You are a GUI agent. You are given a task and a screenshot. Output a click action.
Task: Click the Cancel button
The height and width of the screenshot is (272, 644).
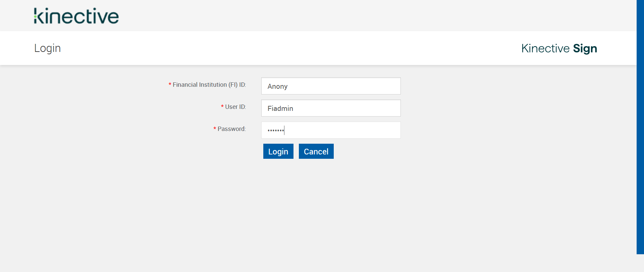click(316, 151)
